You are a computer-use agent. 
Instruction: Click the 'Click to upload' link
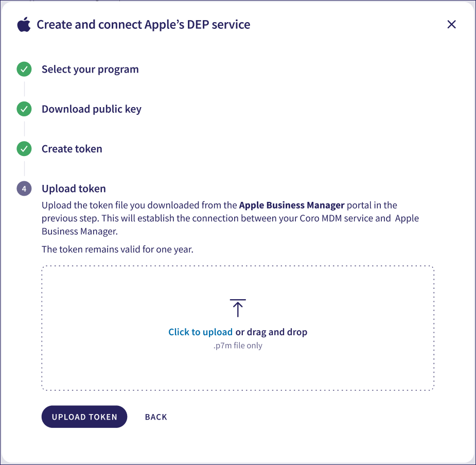point(200,332)
